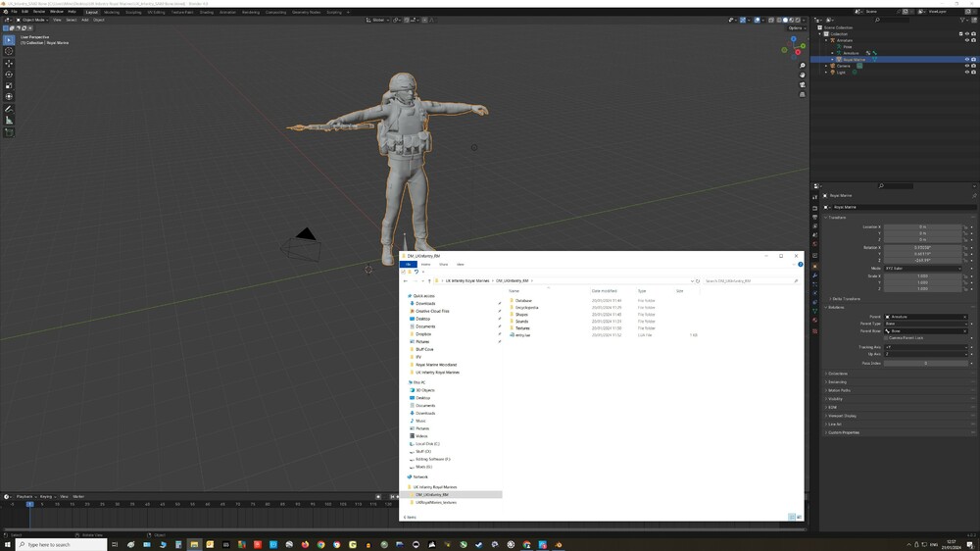The width and height of the screenshot is (980, 551).
Task: Switch to the Sculpting workspace tab
Action: (x=133, y=12)
